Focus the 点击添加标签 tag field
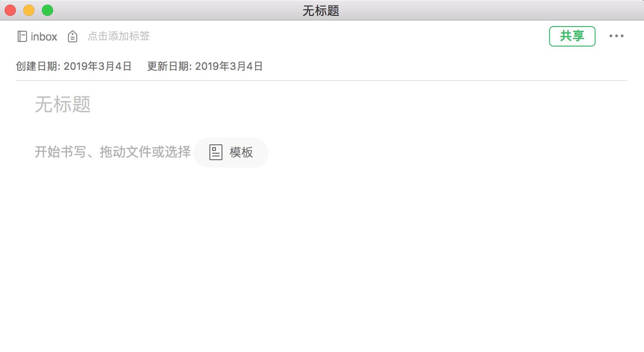Image resolution: width=644 pixels, height=352 pixels. click(x=119, y=36)
